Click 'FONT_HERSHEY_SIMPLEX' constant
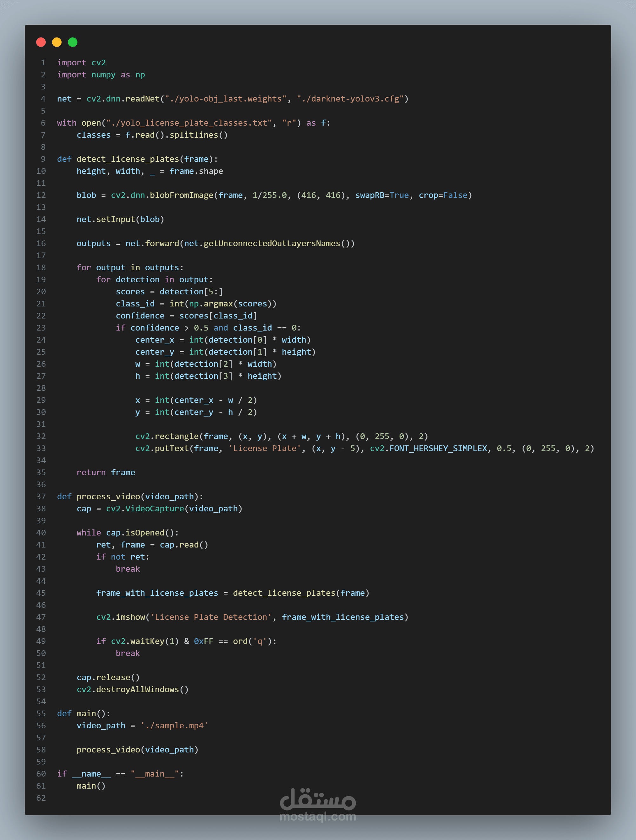The image size is (636, 840). (x=438, y=449)
